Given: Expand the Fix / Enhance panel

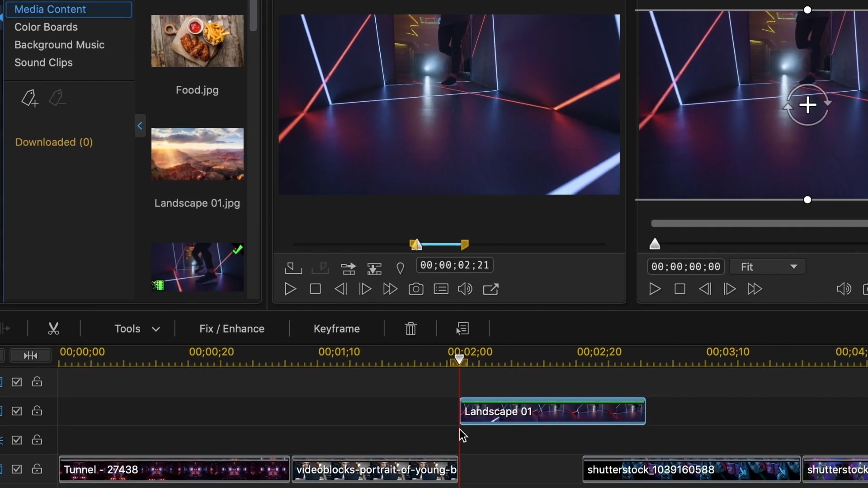Looking at the screenshot, I should 232,329.
